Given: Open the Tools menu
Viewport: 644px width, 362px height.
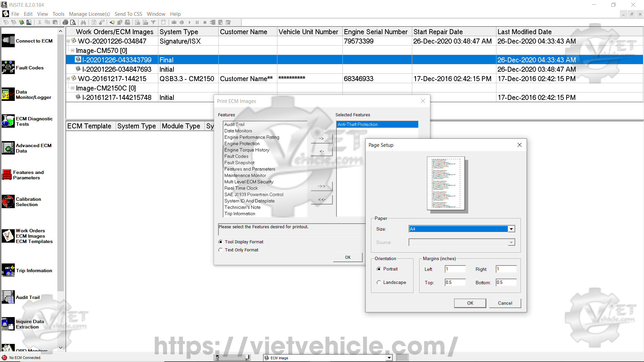Looking at the screenshot, I should tap(58, 14).
